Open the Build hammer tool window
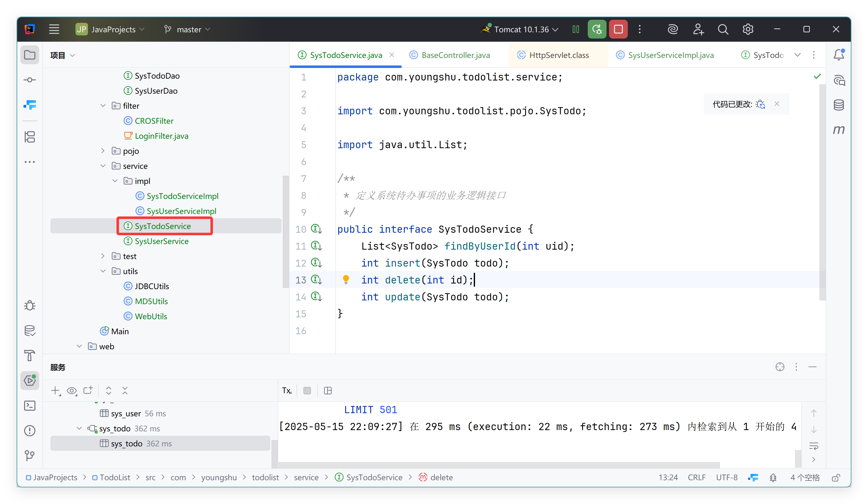Image resolution: width=868 pixels, height=504 pixels. (30, 356)
